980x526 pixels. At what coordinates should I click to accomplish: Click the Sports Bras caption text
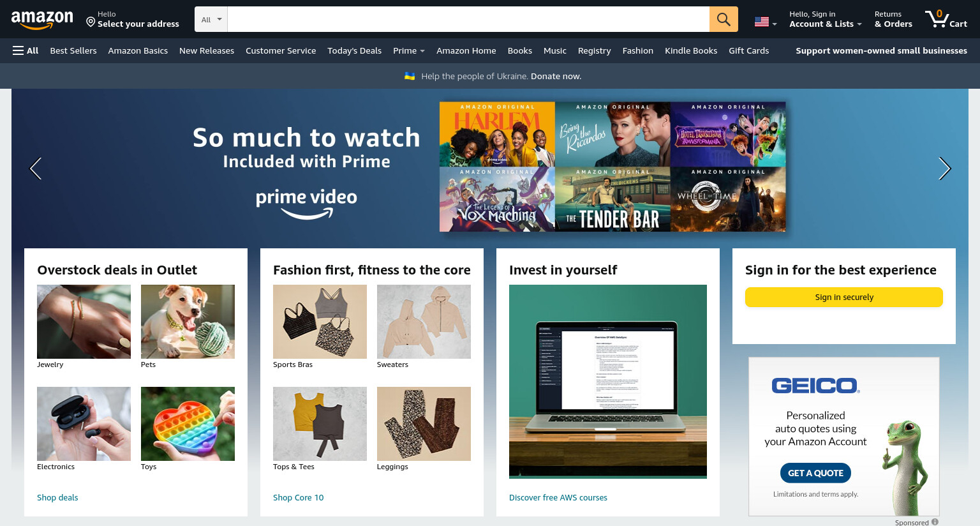click(293, 364)
